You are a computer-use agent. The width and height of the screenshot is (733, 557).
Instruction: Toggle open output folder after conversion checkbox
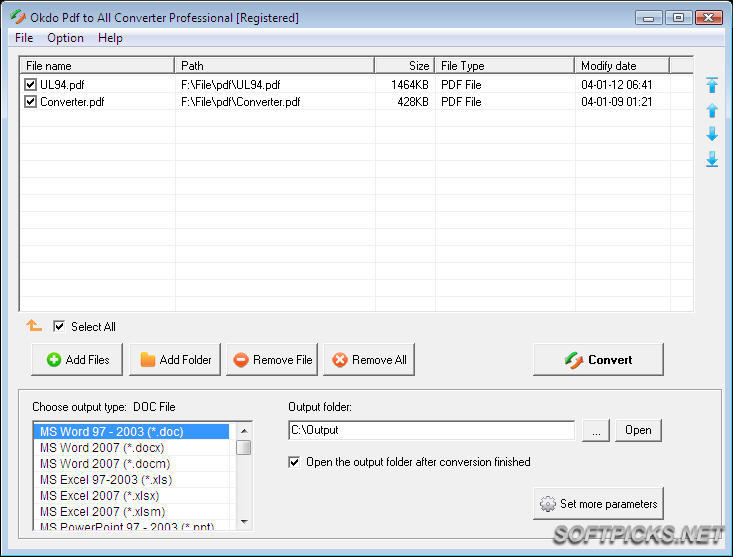pyautogui.click(x=294, y=462)
